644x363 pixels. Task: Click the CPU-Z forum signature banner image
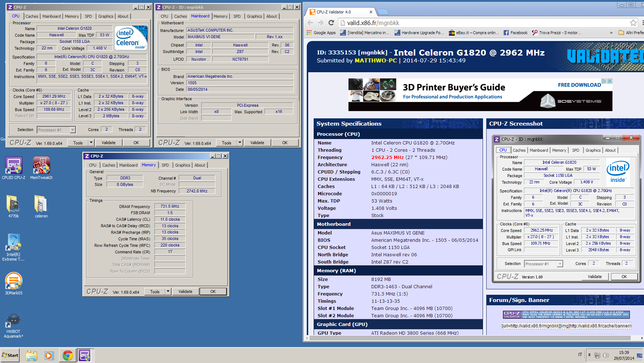pyautogui.click(x=566, y=315)
